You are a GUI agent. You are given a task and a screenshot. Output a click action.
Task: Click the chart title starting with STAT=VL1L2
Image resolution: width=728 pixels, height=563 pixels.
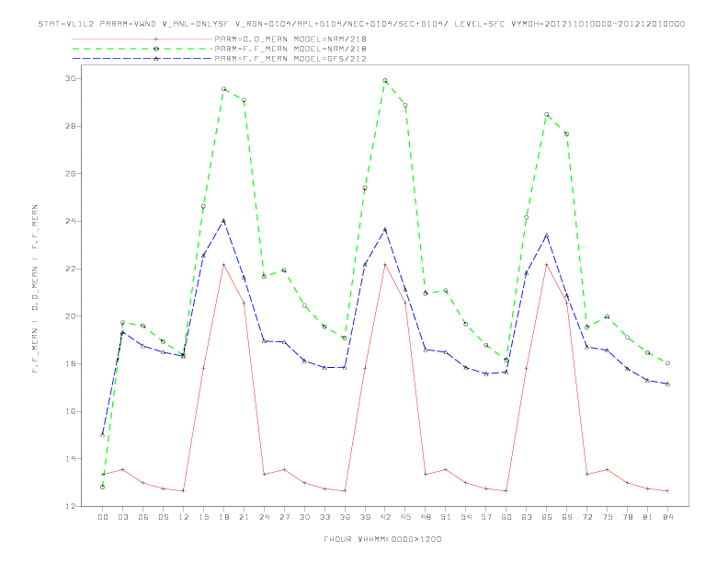click(x=361, y=24)
